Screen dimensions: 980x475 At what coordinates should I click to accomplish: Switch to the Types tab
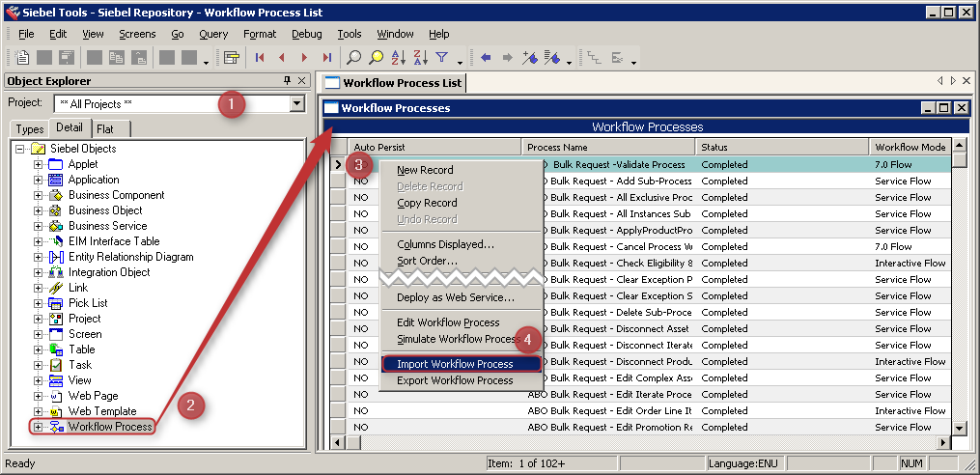[x=30, y=128]
